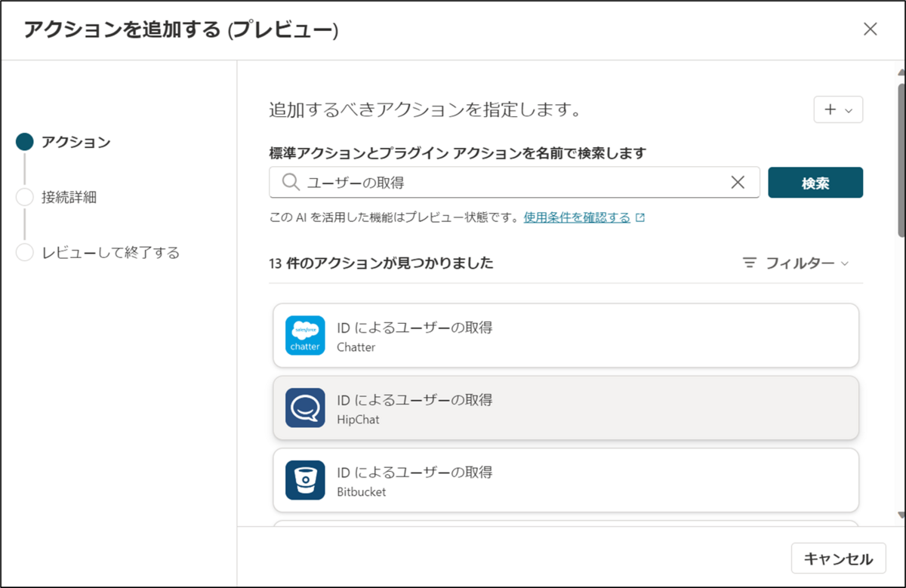Click the キャンセル button

click(838, 559)
